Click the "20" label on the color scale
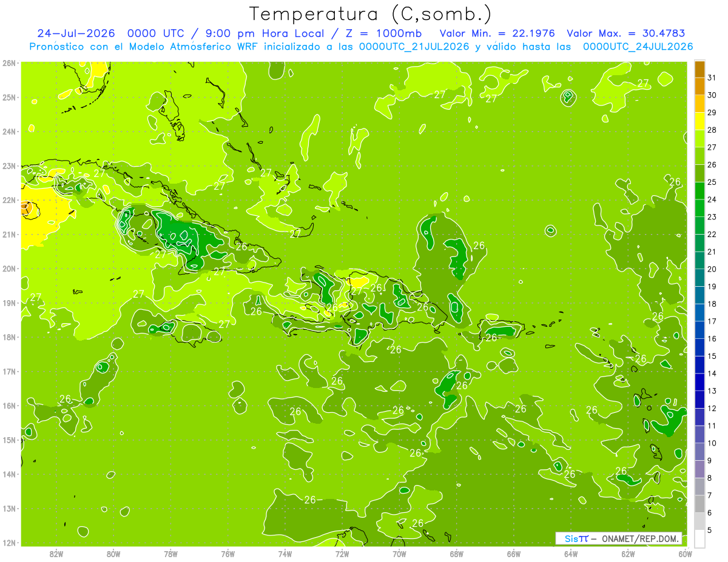This screenshot has height=562, width=728. [712, 269]
